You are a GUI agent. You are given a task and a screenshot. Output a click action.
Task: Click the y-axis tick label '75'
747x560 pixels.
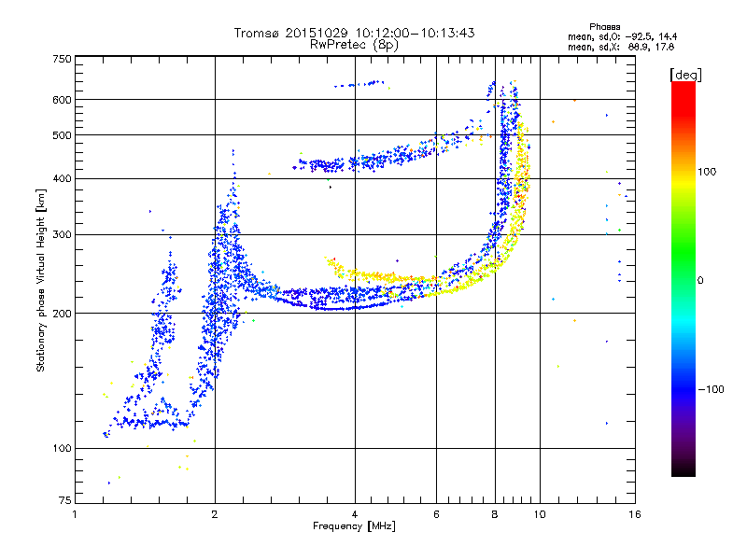pos(65,500)
